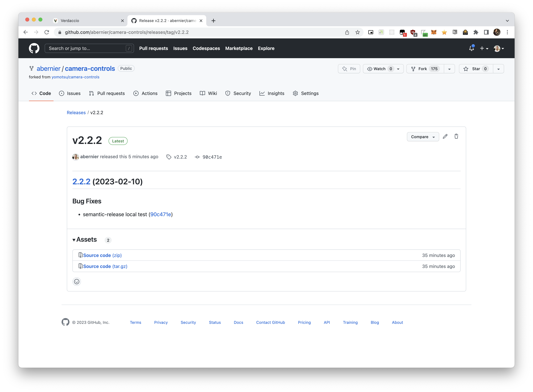Close the Verdaccio tab
This screenshot has width=533, height=392.
(122, 21)
